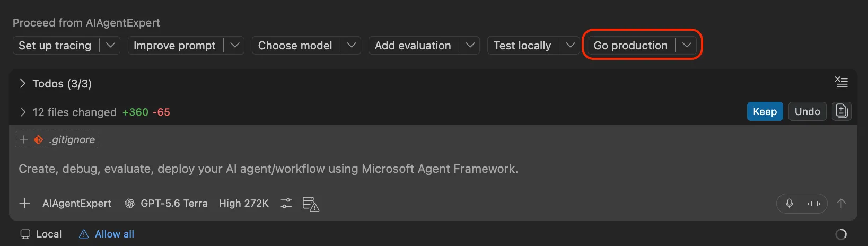Click the add context plus icon

click(x=24, y=204)
